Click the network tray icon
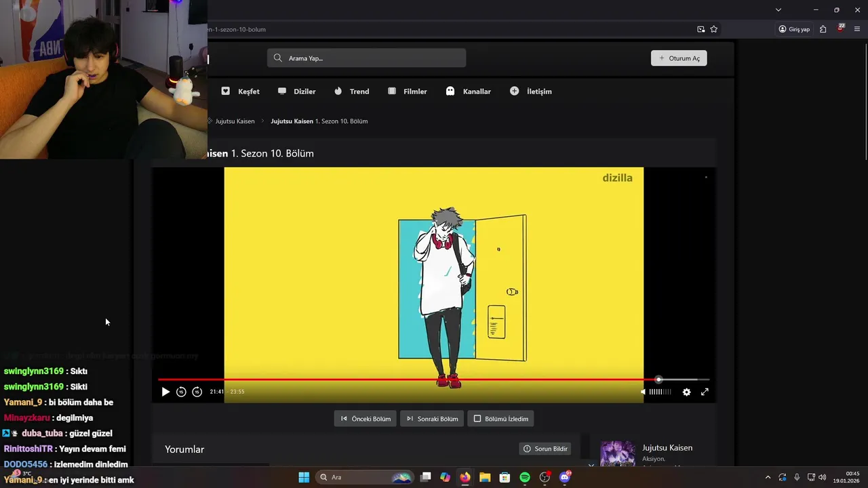 [x=811, y=477]
